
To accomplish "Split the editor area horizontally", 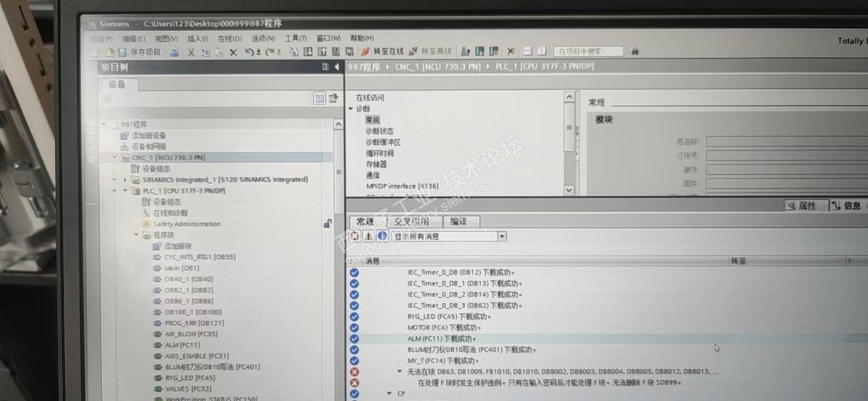I will tap(527, 51).
